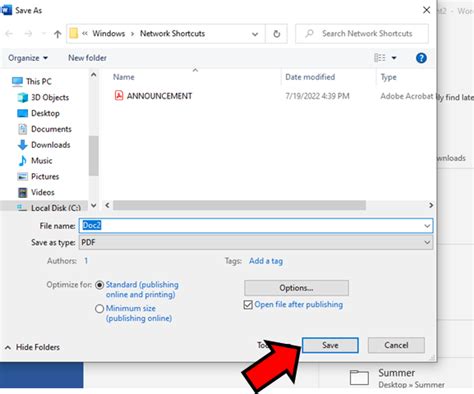
Task: Click the Network Shortcuts breadcrumb
Action: coord(172,34)
